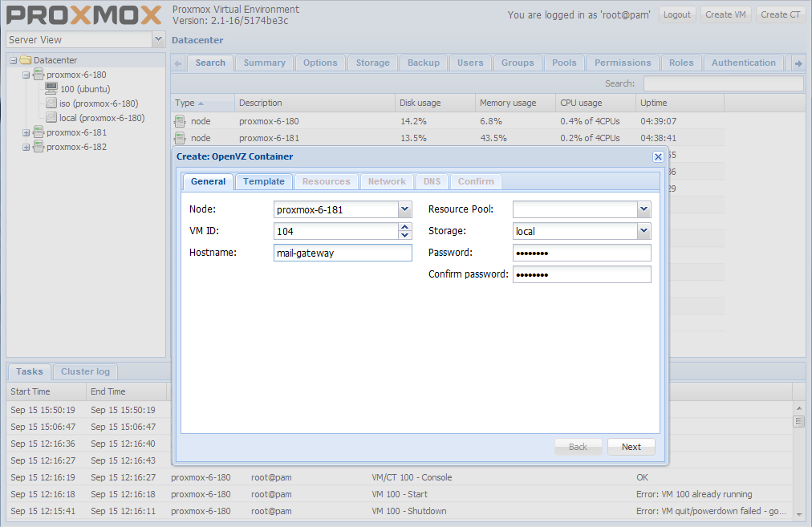Screen dimensions: 812x527
Task: Open the Resource Pool dropdown
Action: point(644,209)
